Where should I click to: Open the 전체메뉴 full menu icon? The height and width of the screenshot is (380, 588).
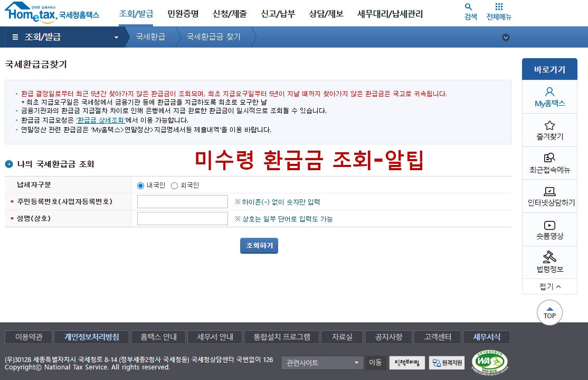499,11
